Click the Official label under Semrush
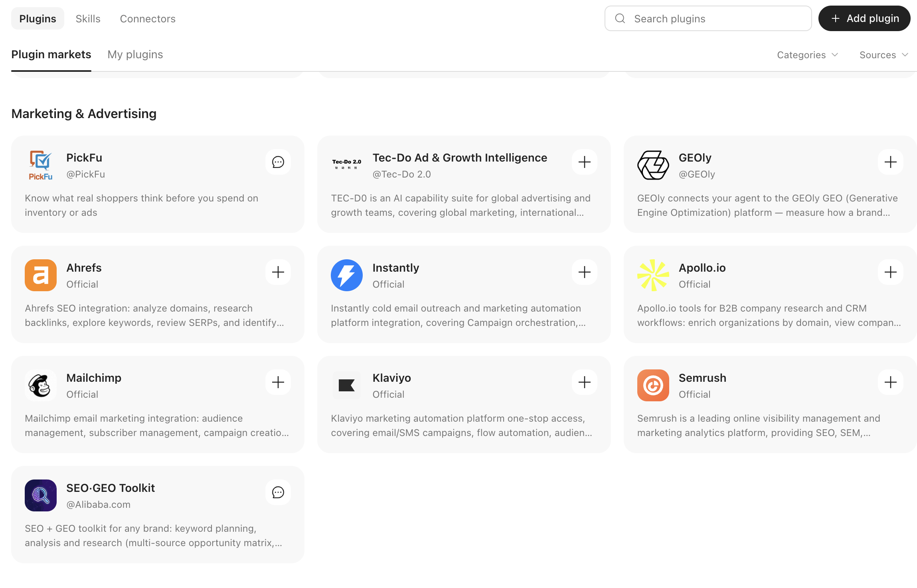This screenshot has width=917, height=588. click(694, 395)
